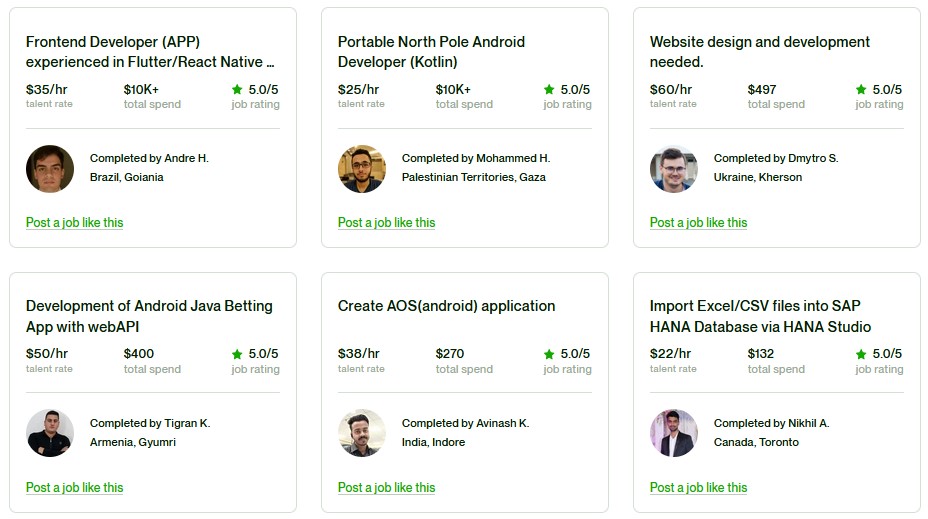The width and height of the screenshot is (928, 519).
Task: Open the Import Excel/CSV into SAP HANA title
Action: coord(760,317)
